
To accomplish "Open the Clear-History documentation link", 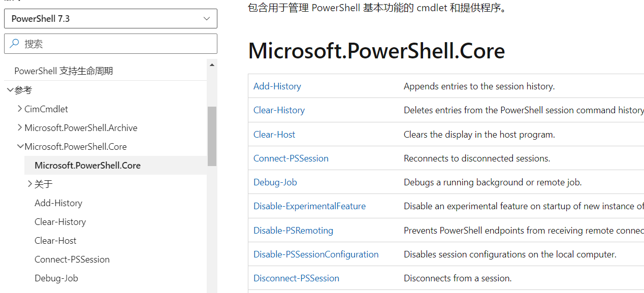I will pos(279,110).
